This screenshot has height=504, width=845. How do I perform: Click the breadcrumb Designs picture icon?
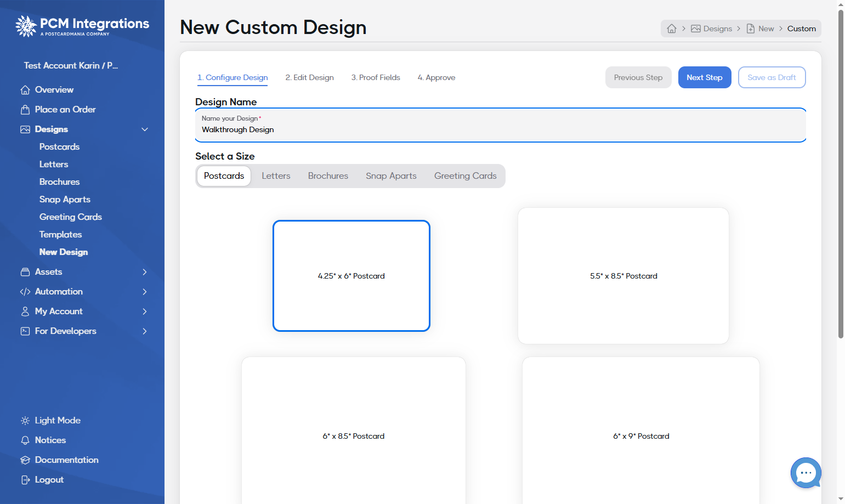696,29
